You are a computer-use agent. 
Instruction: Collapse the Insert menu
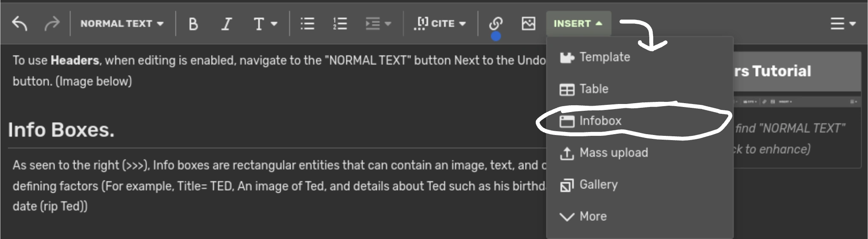click(x=578, y=23)
